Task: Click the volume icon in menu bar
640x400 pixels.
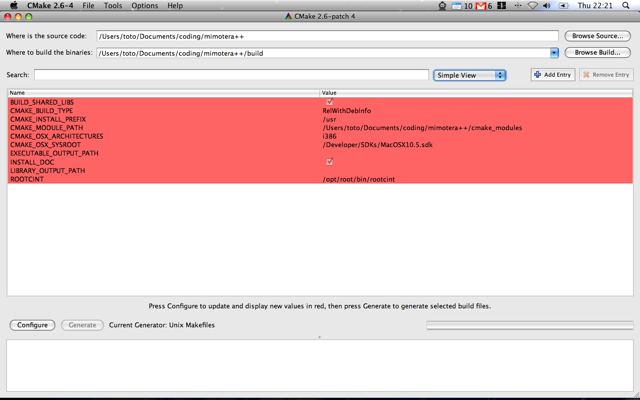Action: (x=547, y=5)
